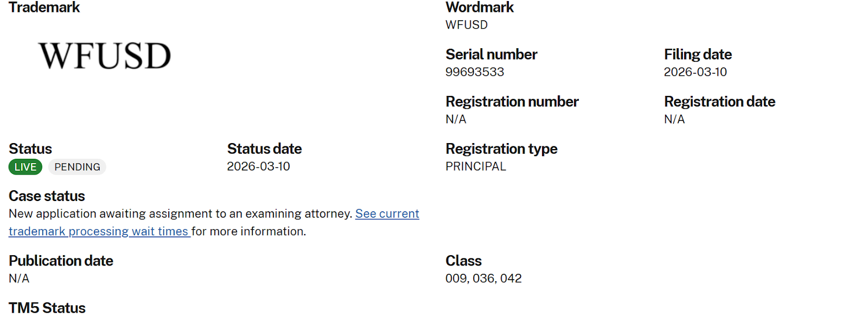The width and height of the screenshot is (868, 317).
Task: Select the serial number 99693533
Action: tap(475, 72)
